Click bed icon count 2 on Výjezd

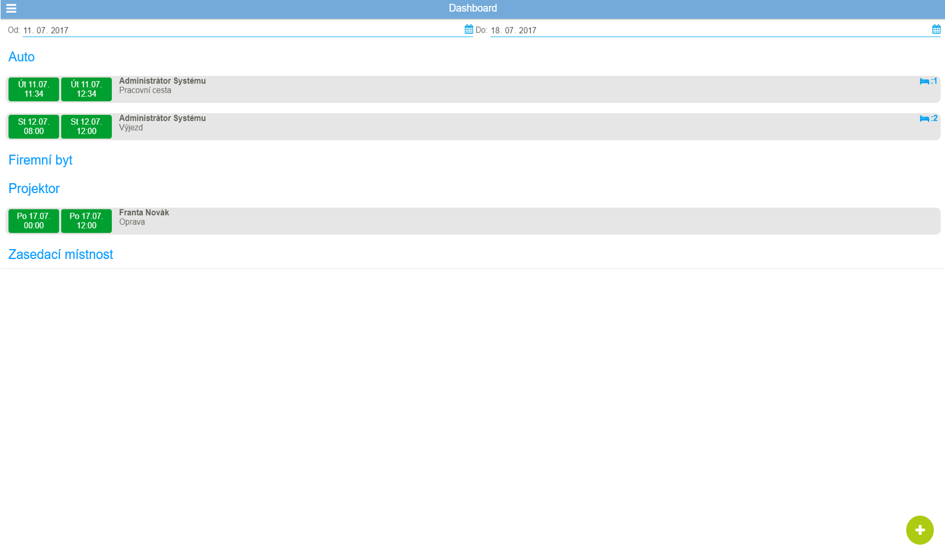(x=928, y=118)
